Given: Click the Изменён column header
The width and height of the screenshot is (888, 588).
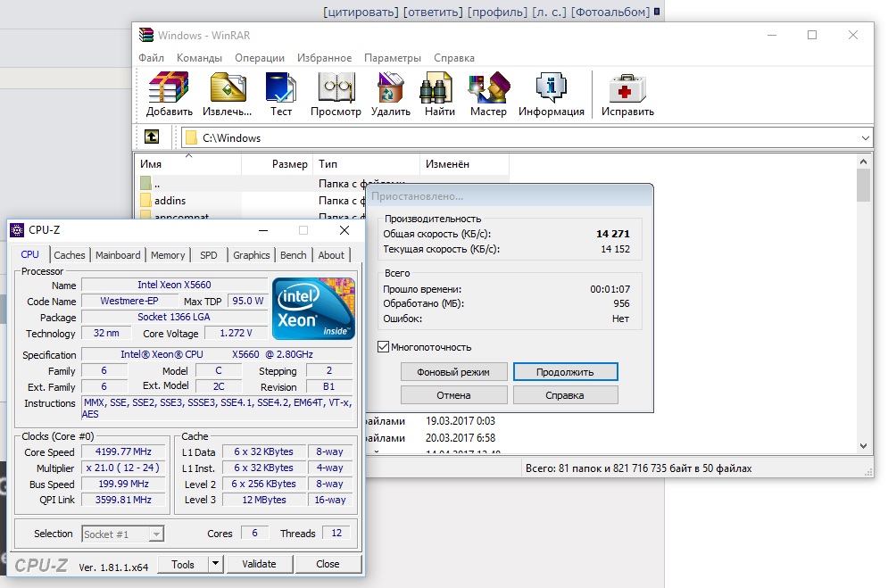Looking at the screenshot, I should (x=464, y=164).
